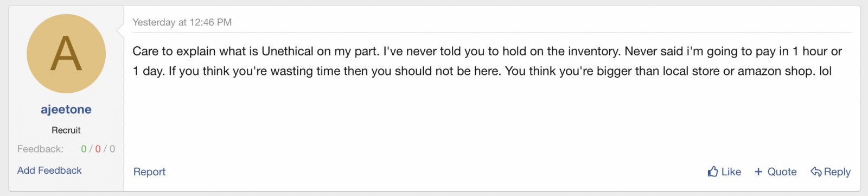Click the Add Feedback link

click(49, 170)
